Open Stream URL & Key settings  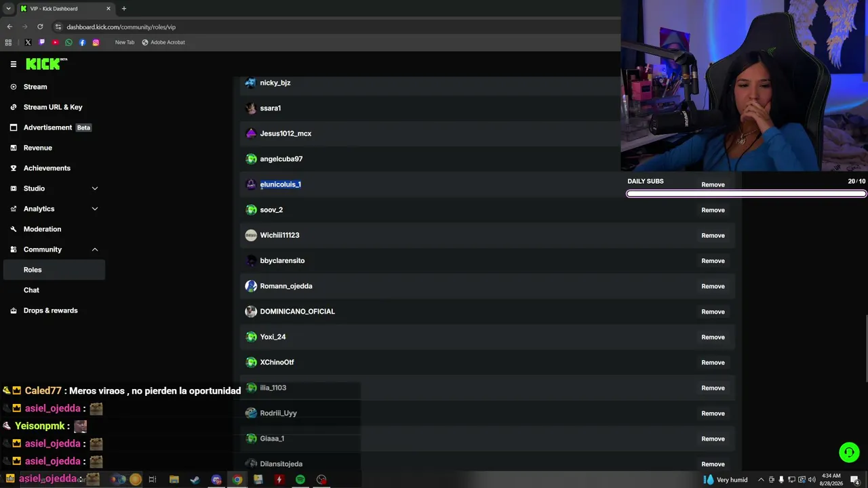(x=54, y=107)
